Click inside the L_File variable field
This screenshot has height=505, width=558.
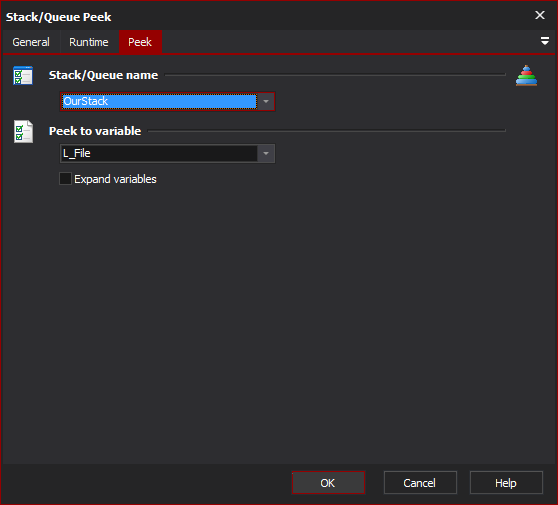click(159, 153)
